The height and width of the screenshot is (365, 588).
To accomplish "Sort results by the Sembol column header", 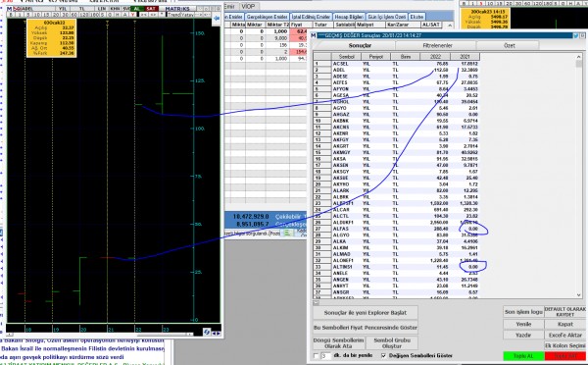I will pos(346,57).
